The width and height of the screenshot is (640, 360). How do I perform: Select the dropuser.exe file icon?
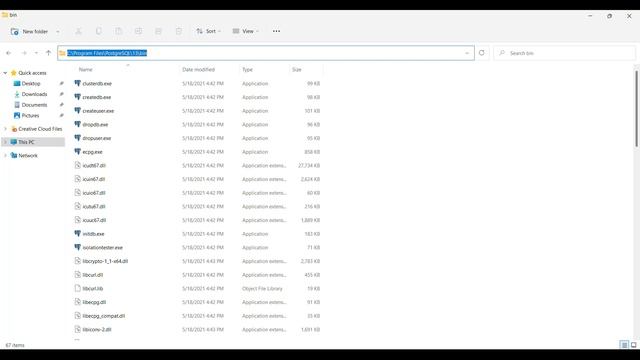click(x=78, y=138)
